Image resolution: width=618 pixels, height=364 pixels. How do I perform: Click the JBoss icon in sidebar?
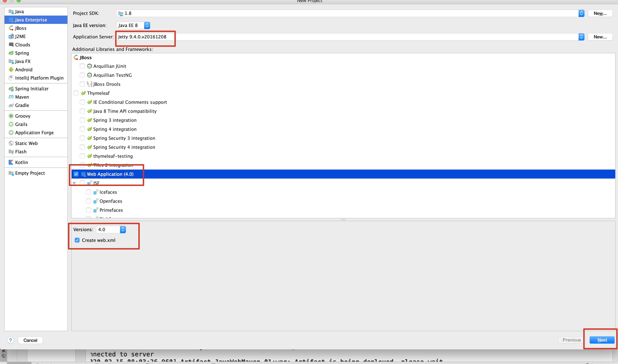pos(11,28)
